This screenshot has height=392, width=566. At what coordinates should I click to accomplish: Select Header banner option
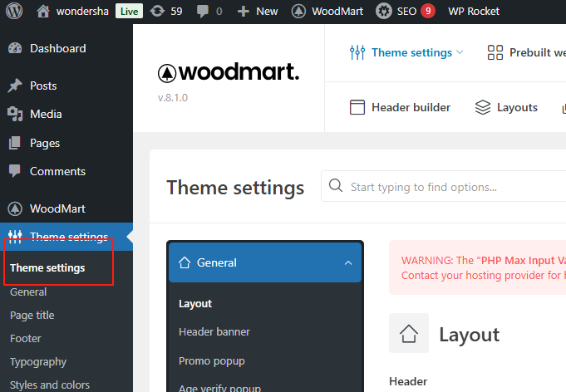coord(214,331)
